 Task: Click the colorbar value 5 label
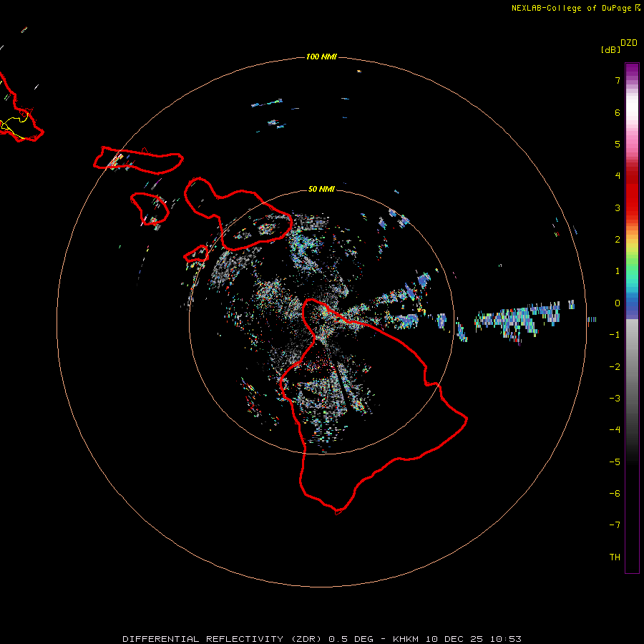(x=618, y=144)
